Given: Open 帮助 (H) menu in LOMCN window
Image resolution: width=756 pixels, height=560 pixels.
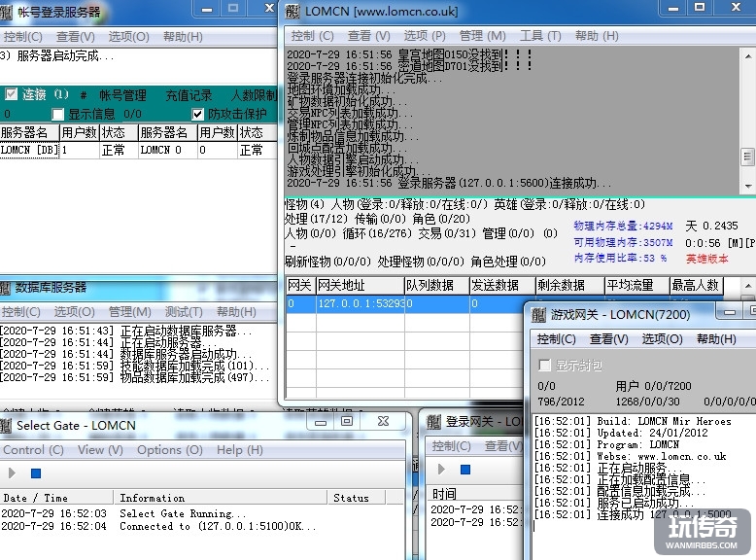Looking at the screenshot, I should point(597,36).
